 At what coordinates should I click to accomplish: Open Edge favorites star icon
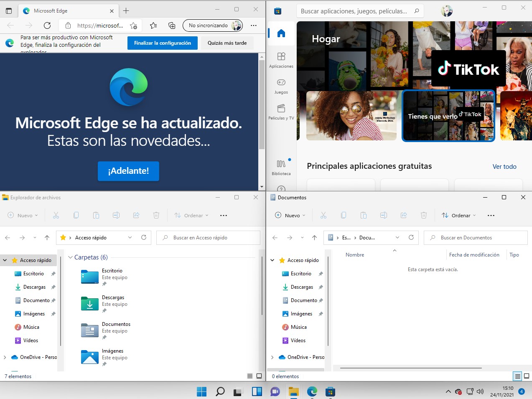153,25
